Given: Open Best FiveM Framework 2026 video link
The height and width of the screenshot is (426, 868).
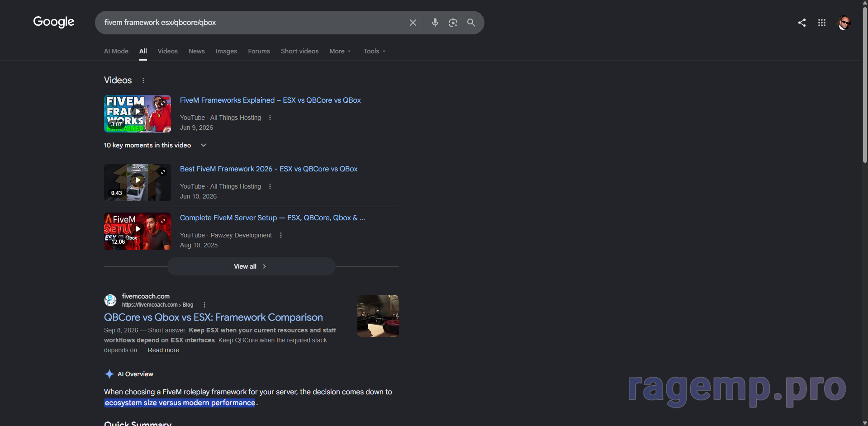Looking at the screenshot, I should 269,169.
